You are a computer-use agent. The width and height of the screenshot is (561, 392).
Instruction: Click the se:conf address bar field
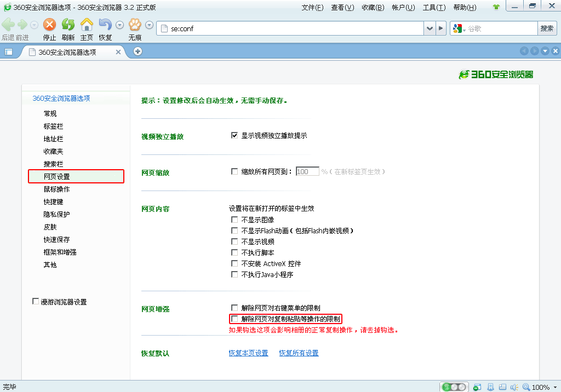[290, 28]
